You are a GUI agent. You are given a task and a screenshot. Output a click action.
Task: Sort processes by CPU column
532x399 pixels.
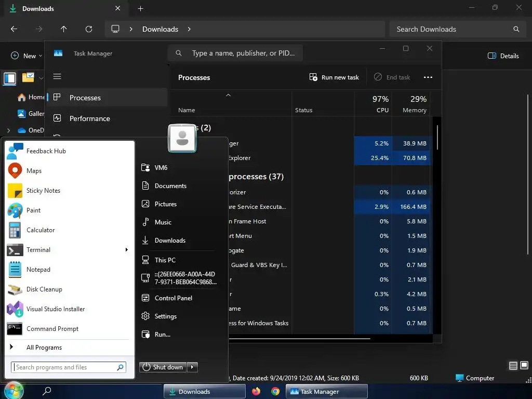point(373,104)
